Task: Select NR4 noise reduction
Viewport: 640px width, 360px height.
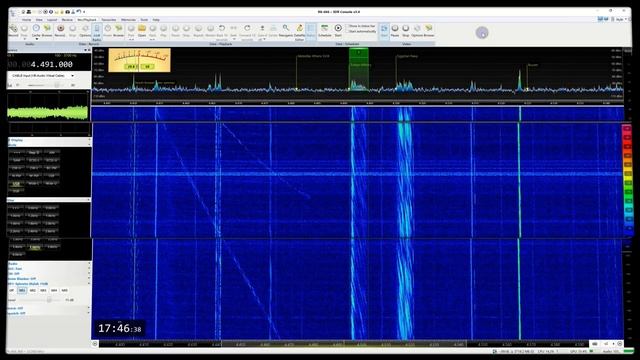Action: click(54, 290)
